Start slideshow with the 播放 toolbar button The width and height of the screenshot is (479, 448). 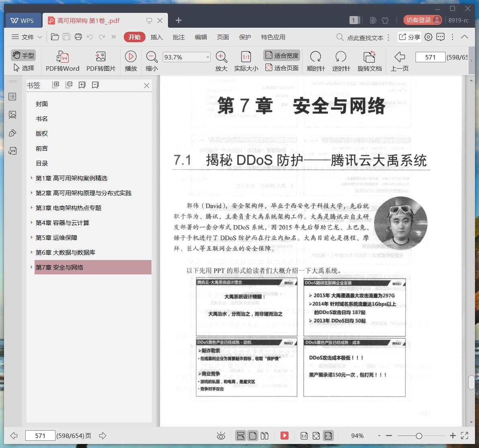131,61
